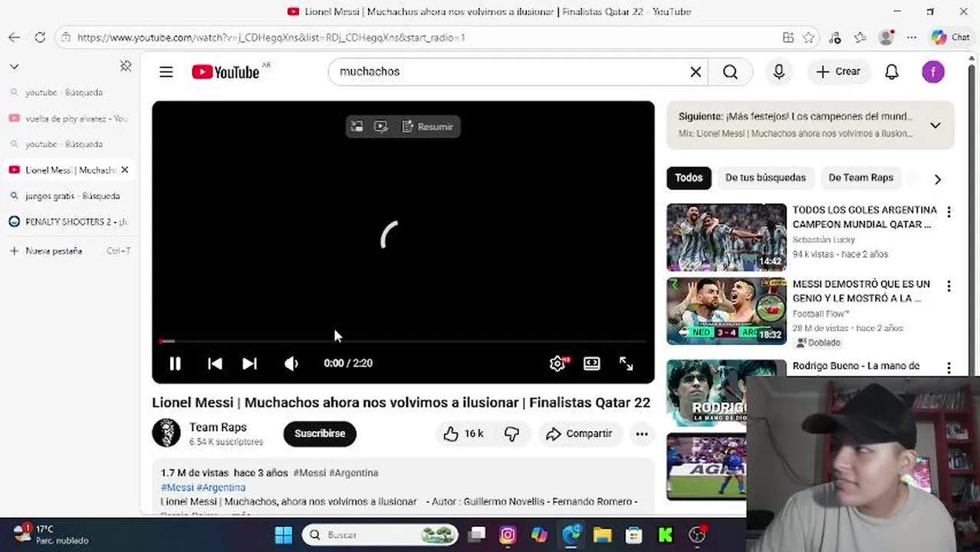
Task: Click Compartir to share the video
Action: 579,434
